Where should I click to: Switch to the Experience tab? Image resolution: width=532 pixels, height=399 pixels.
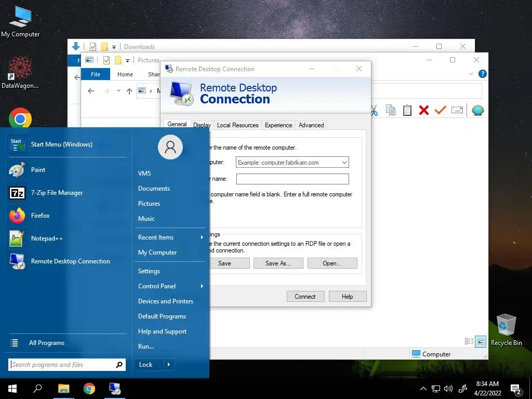pos(278,125)
